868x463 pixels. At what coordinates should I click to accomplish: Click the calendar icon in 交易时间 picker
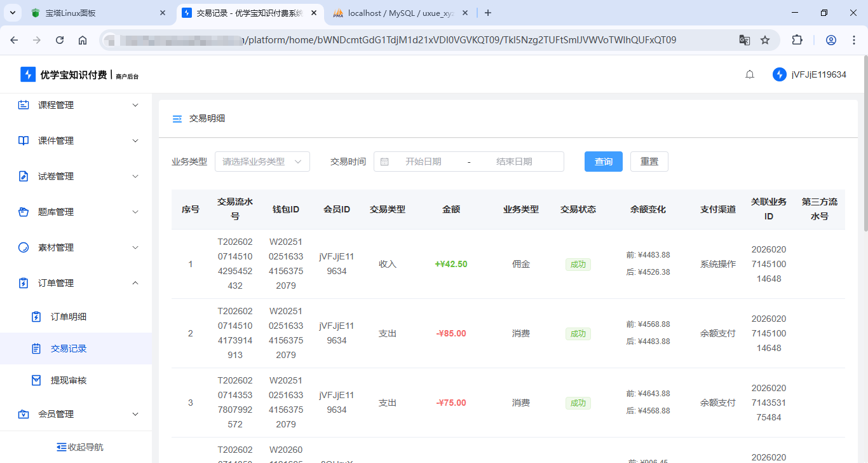pyautogui.click(x=384, y=162)
